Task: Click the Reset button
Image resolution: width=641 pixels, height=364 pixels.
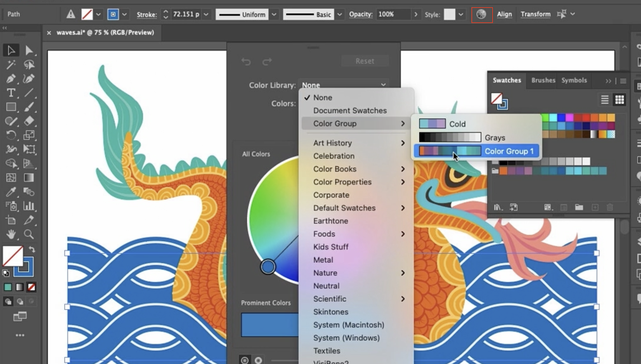Action: [x=365, y=61]
